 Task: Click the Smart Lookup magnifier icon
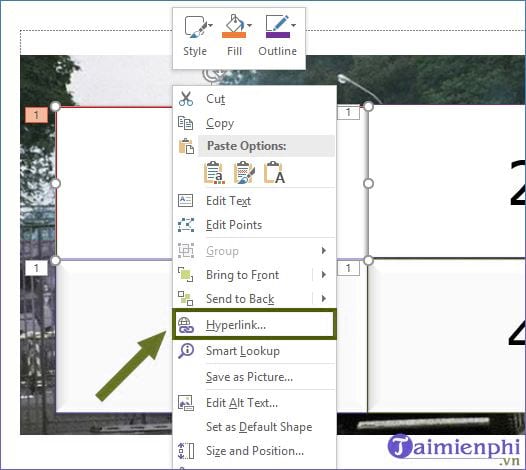(186, 351)
